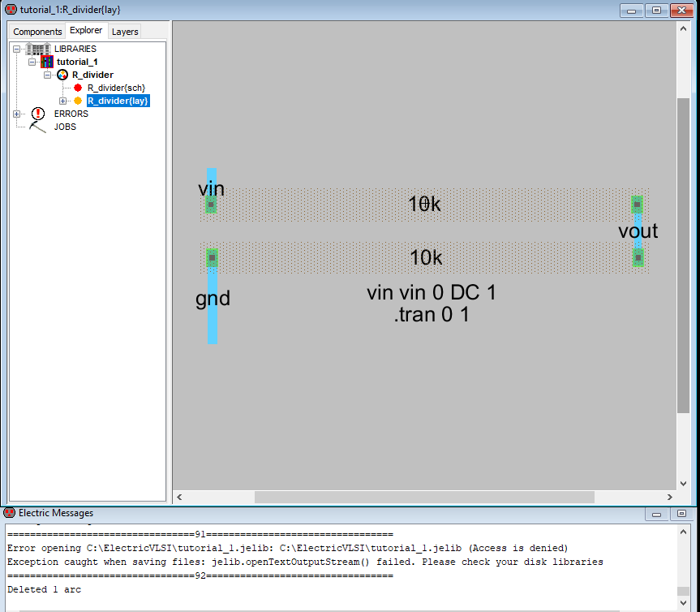
Task: Click the JOBS pickaxe icon
Action: tap(38, 127)
